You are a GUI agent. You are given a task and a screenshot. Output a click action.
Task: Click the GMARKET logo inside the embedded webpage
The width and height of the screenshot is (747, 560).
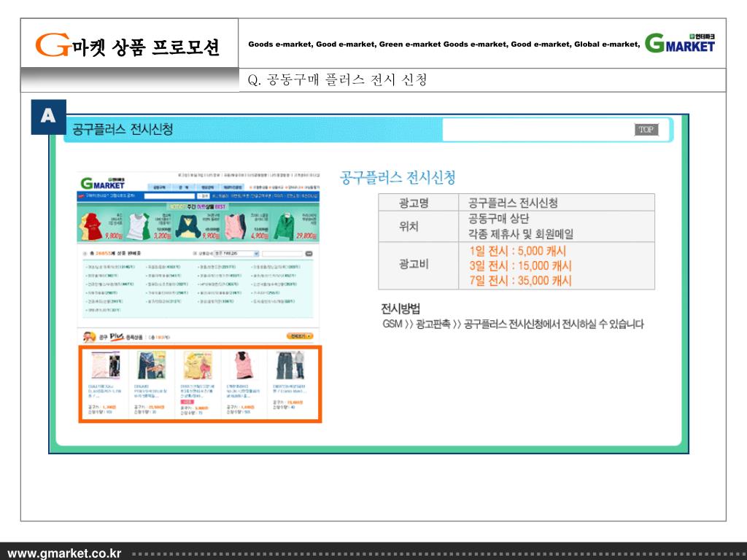click(103, 183)
